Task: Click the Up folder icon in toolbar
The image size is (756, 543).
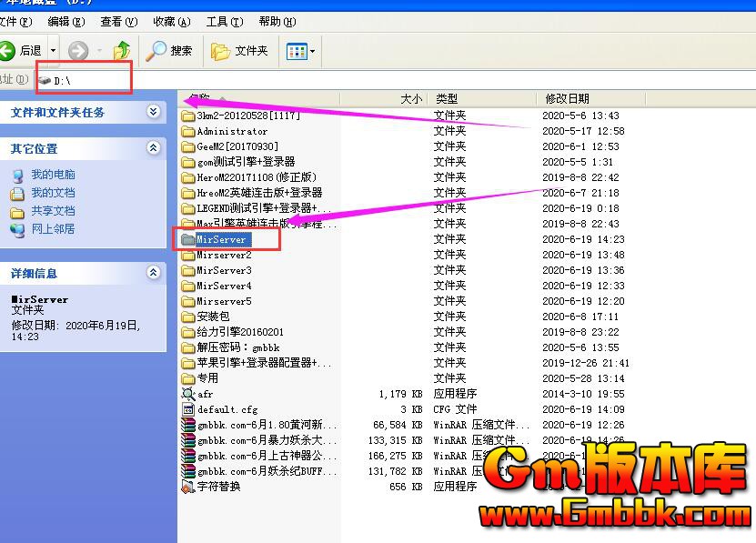Action: pos(121,51)
